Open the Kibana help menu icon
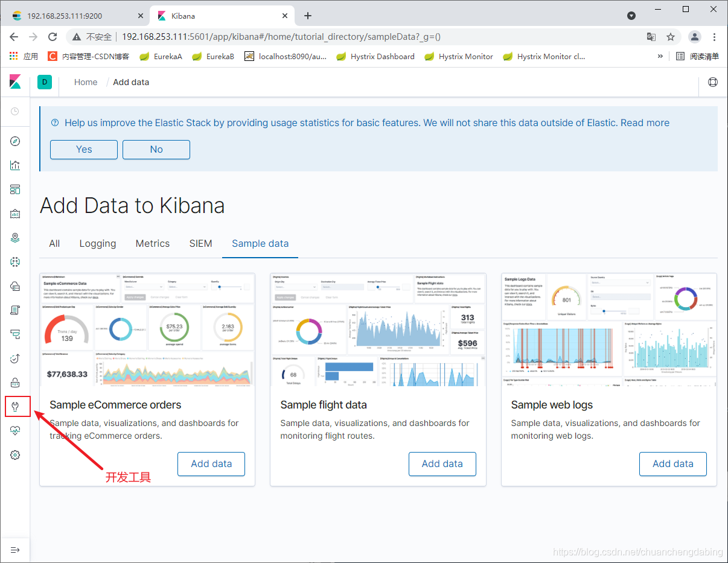The height and width of the screenshot is (563, 728). point(713,82)
